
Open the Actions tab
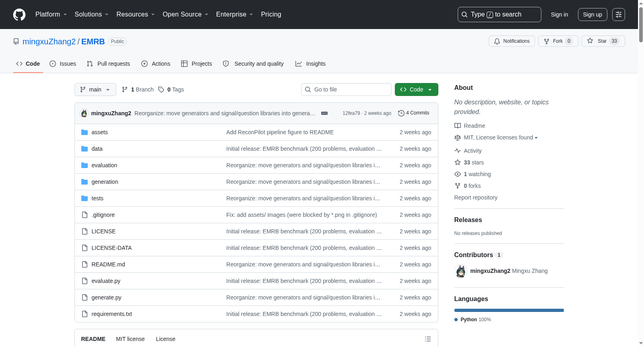156,64
